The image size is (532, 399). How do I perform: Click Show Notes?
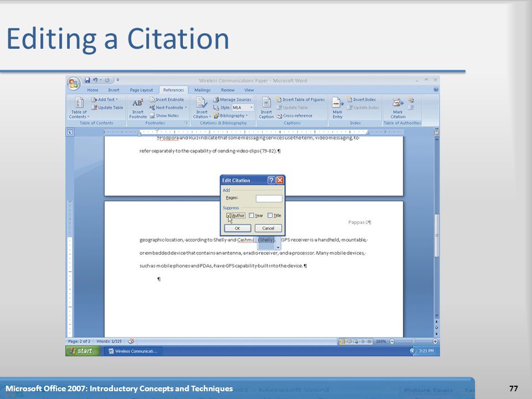(x=164, y=116)
